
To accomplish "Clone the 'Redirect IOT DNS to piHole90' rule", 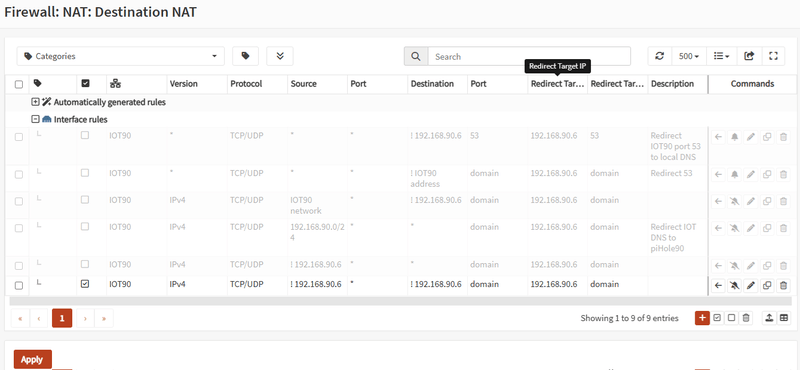I will pos(766,228).
